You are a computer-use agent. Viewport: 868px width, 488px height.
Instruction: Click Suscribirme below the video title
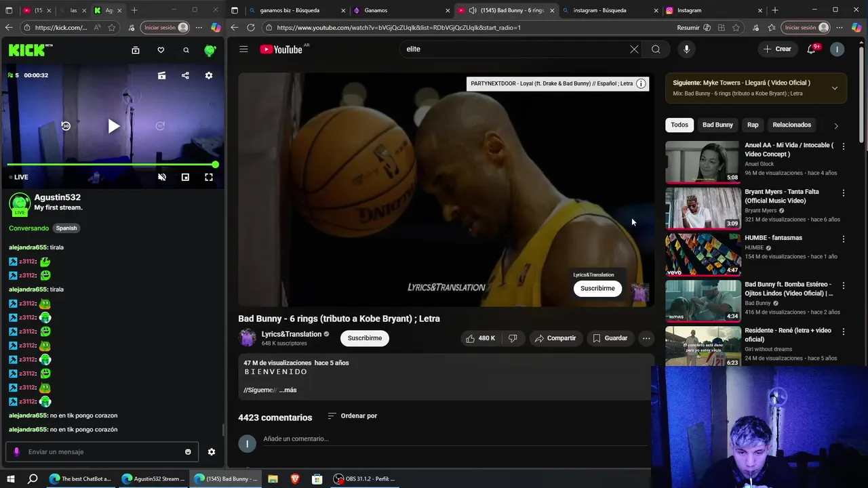pos(365,338)
